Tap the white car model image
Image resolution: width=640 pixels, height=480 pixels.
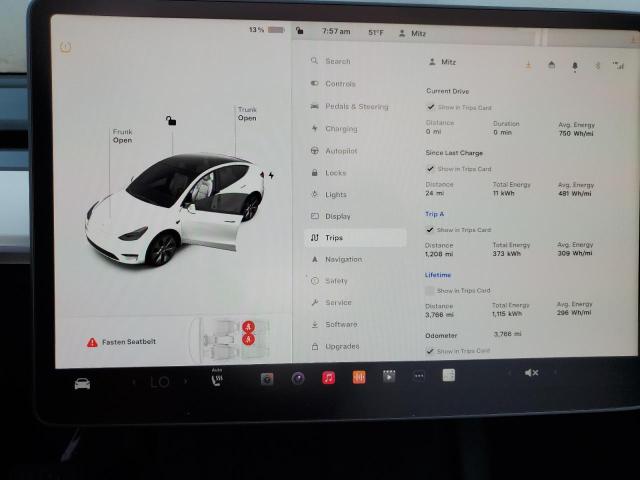[176, 209]
